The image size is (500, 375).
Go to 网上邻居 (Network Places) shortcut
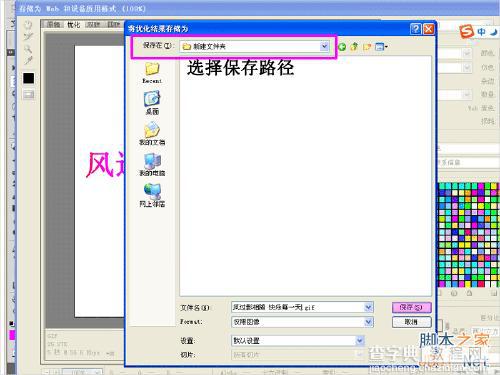pos(152,195)
